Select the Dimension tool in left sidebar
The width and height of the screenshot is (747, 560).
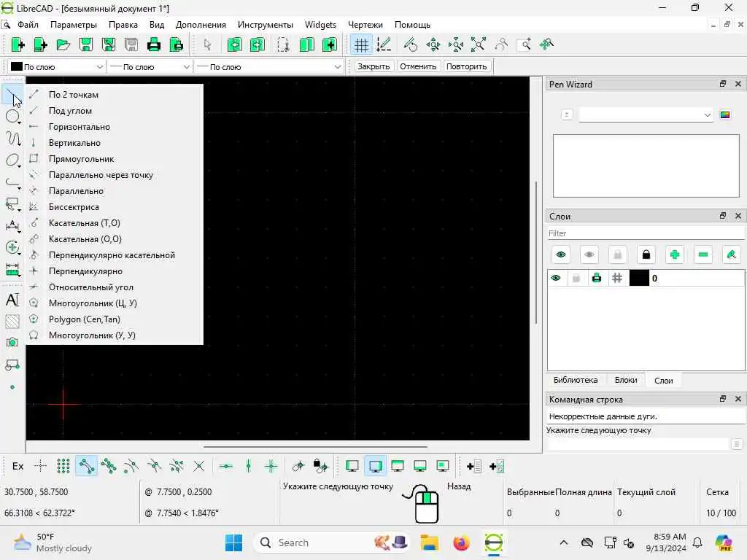point(12,226)
